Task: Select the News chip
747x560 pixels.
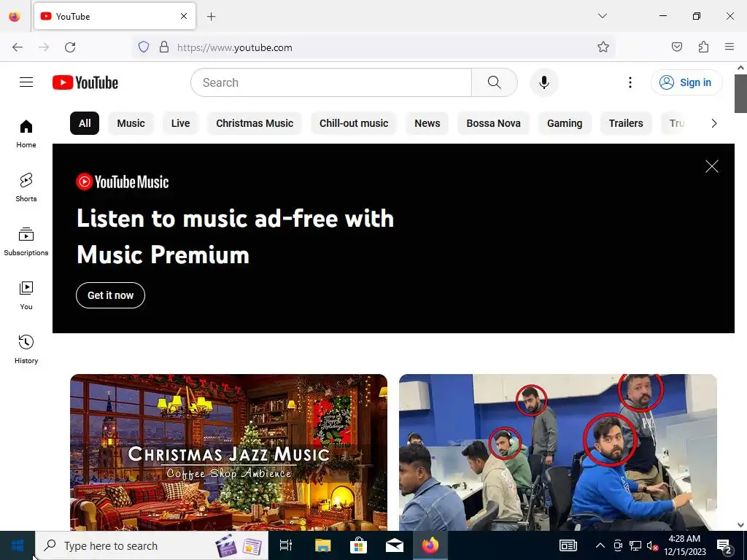Action: 427,123
